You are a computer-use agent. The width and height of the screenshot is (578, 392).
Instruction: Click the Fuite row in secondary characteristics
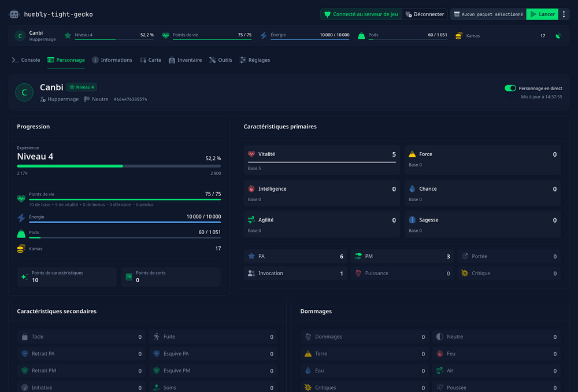coord(213,336)
